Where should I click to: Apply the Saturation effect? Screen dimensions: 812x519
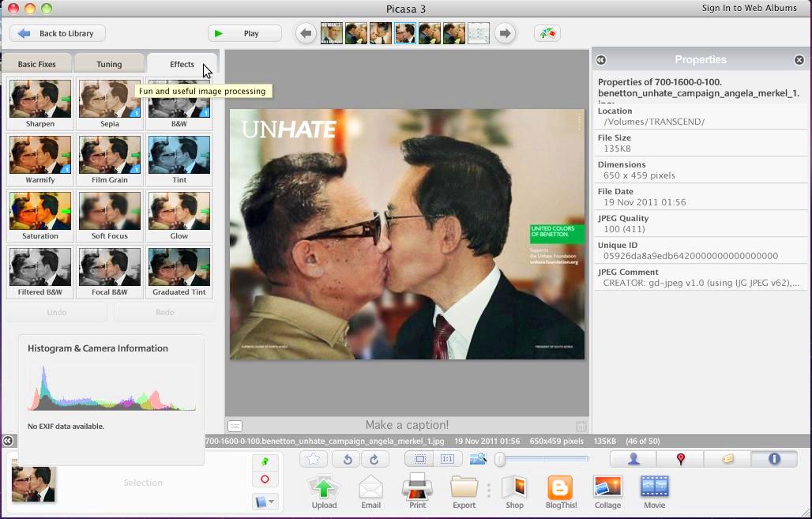(39, 215)
